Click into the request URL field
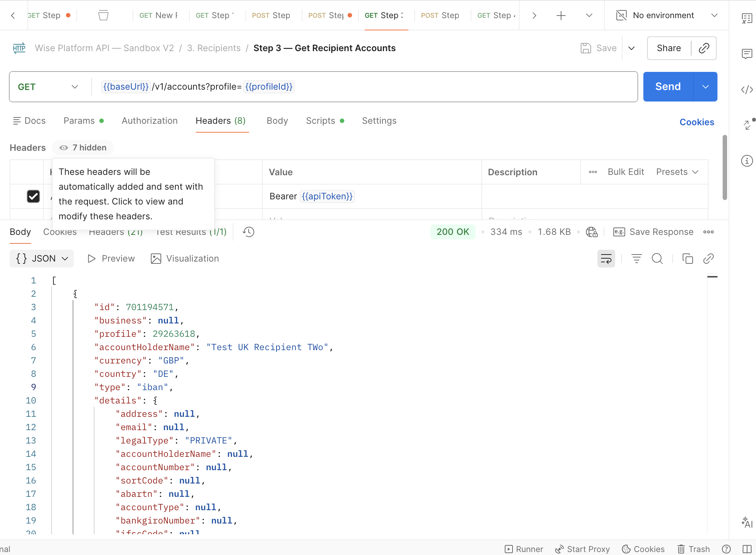The width and height of the screenshot is (756, 555). point(365,87)
